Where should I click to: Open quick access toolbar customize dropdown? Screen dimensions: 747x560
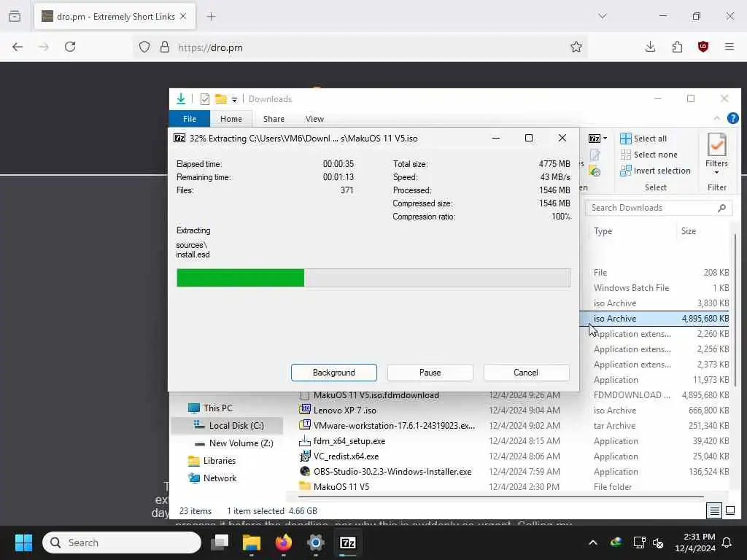(234, 99)
